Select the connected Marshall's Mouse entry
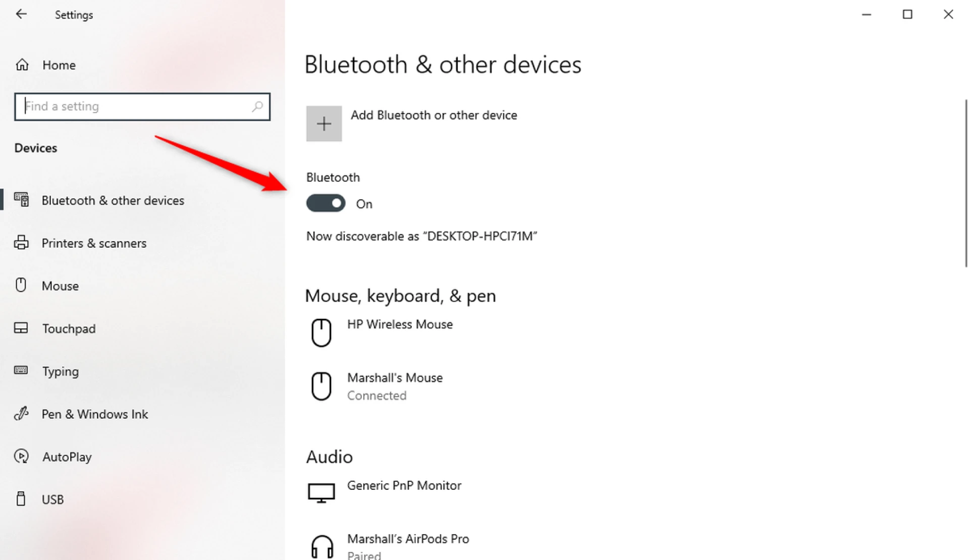 click(x=395, y=386)
